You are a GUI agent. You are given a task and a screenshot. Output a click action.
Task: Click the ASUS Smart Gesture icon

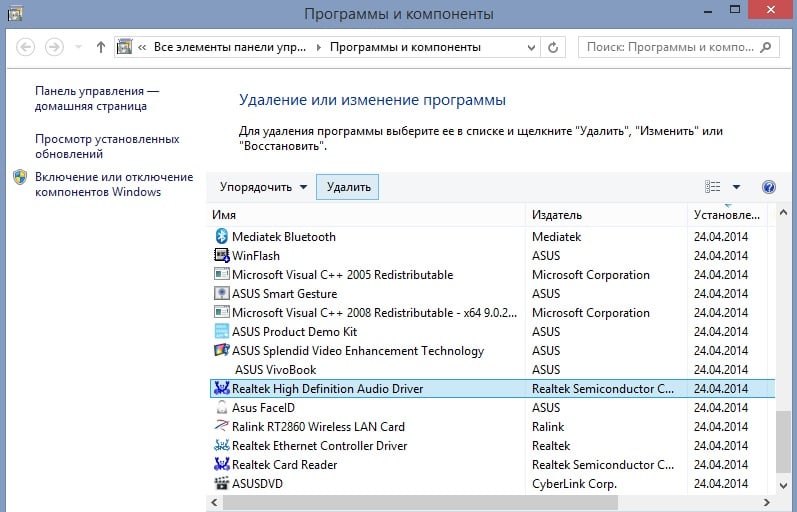pyautogui.click(x=222, y=293)
